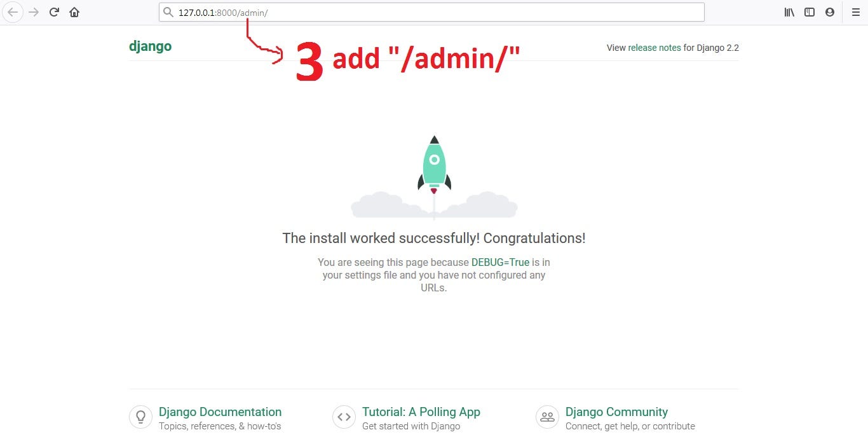
Task: Click the browser back arrow button
Action: pos(13,12)
